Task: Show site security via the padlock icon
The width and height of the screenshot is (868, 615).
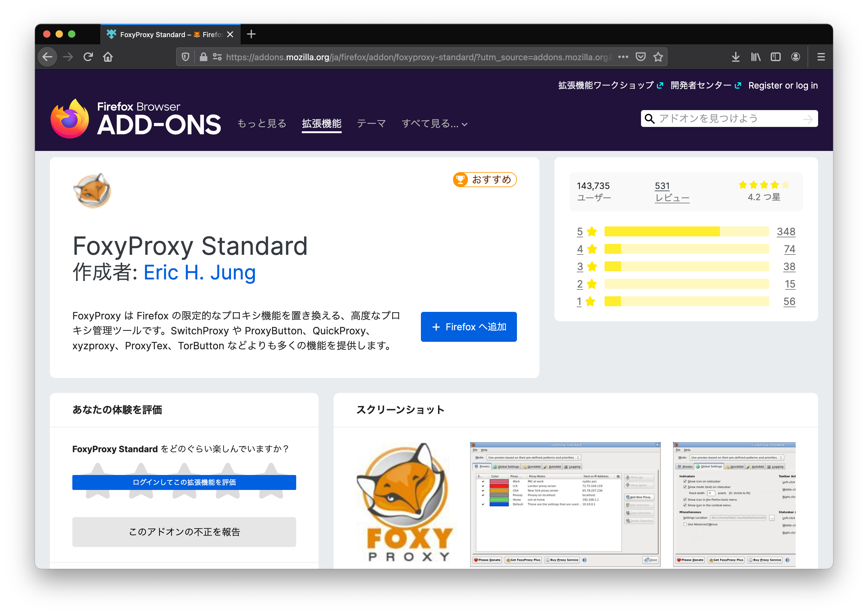Action: 203,57
